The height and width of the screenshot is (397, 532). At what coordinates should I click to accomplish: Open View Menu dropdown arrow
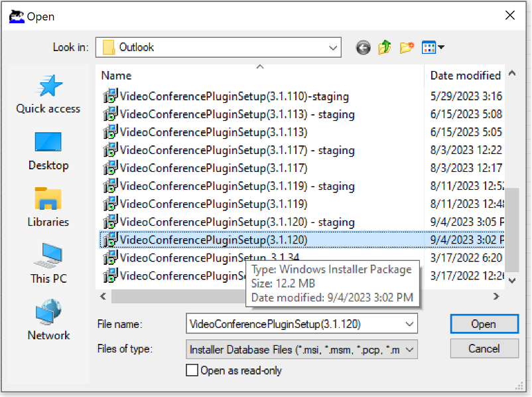(441, 47)
